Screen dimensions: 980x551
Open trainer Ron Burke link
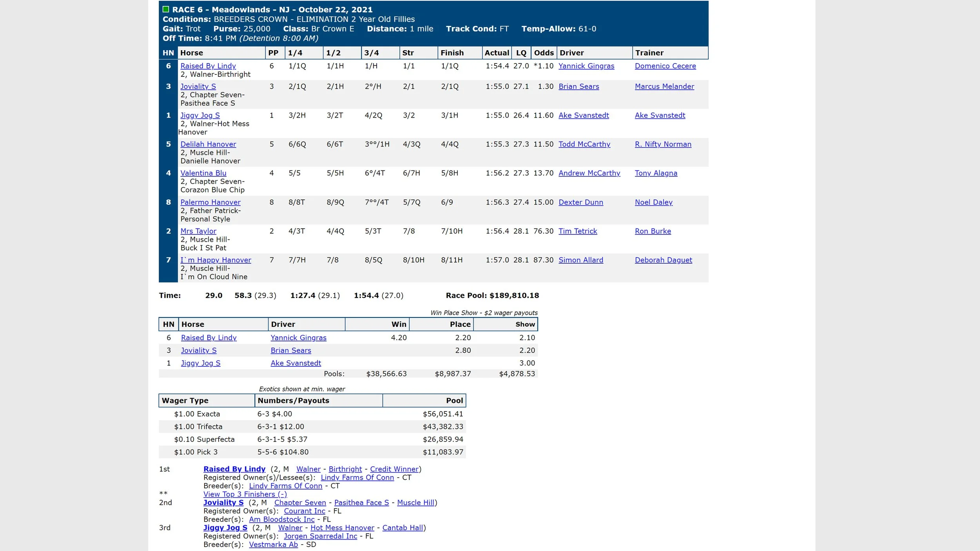[x=653, y=231]
